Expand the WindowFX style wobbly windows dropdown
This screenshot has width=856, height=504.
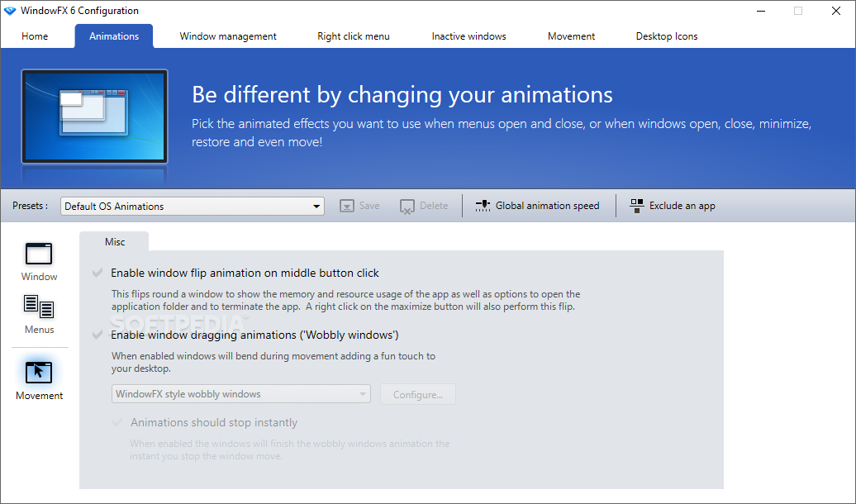click(x=240, y=394)
